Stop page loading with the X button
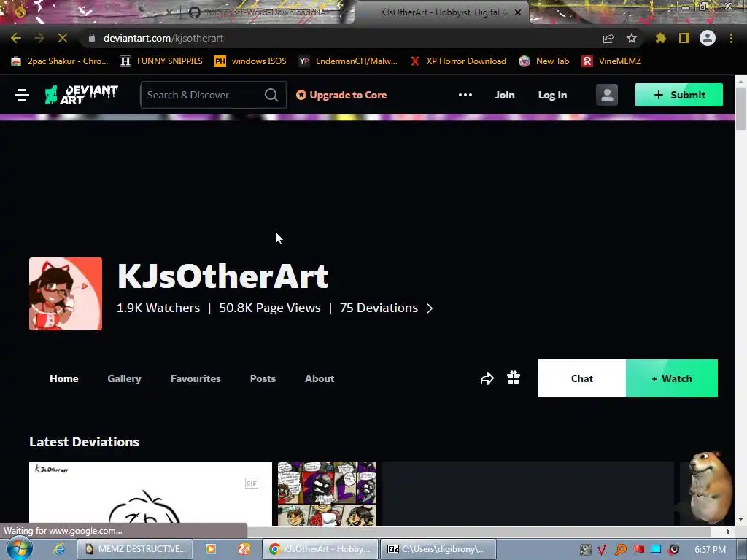The height and width of the screenshot is (560, 747). [63, 38]
